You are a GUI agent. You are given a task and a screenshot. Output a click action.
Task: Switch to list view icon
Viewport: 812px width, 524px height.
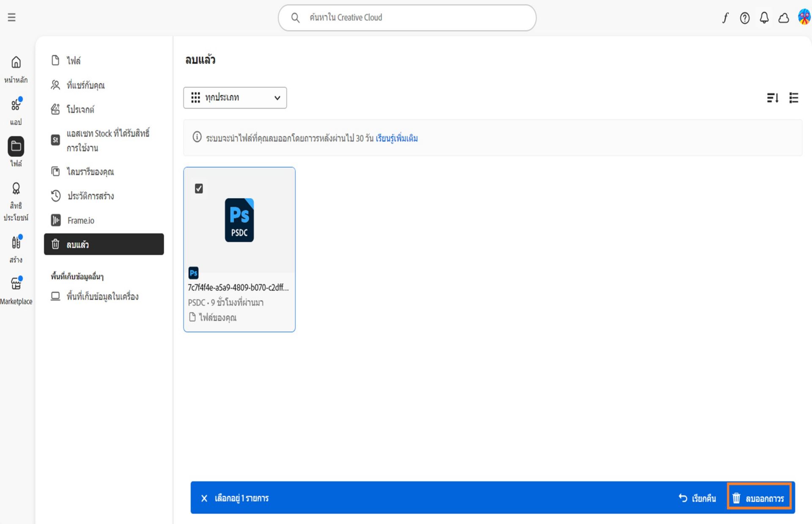click(794, 98)
